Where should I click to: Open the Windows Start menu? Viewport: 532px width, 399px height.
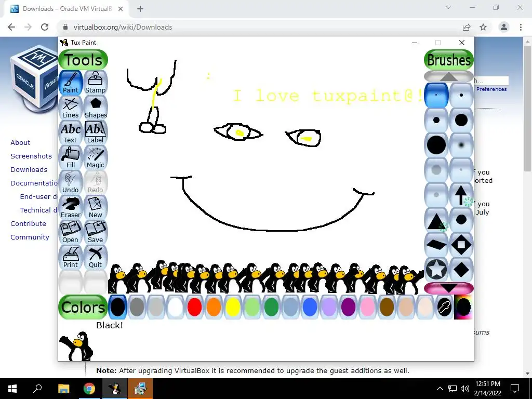click(x=12, y=389)
